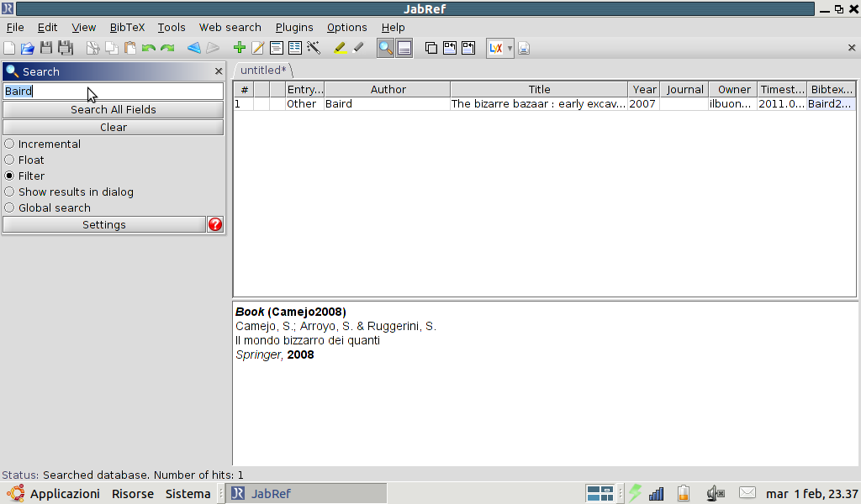
Task: Open the Edit menu
Action: pos(47,28)
